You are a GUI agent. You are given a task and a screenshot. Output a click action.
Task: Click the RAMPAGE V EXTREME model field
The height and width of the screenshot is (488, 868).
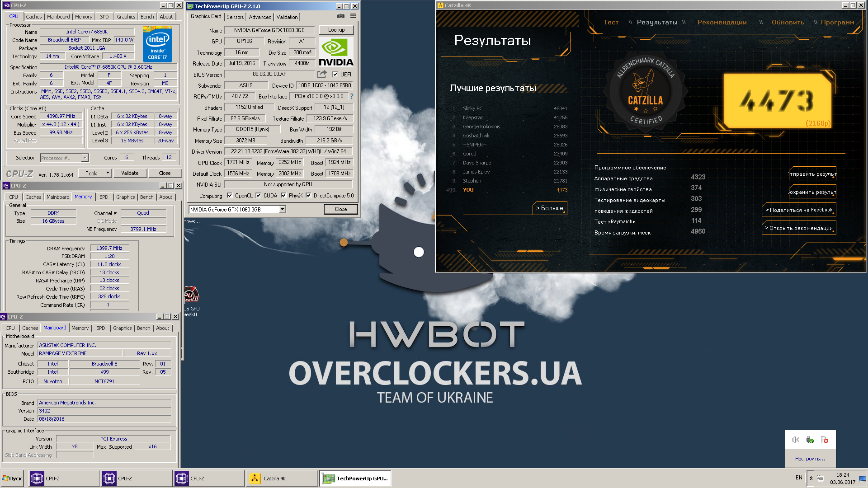click(80, 353)
